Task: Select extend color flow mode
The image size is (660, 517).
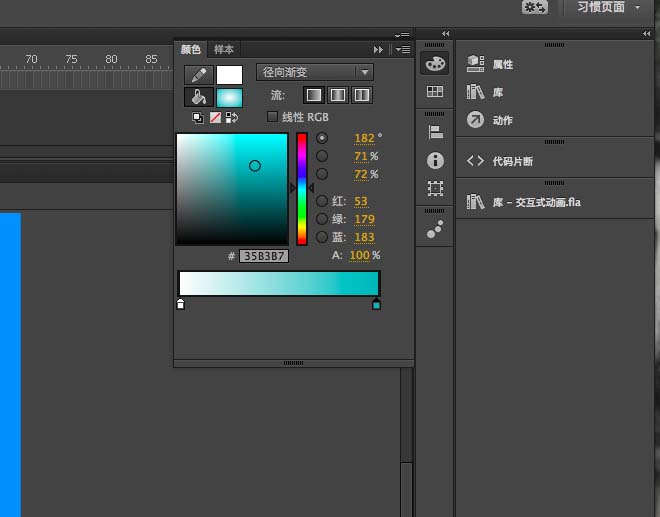Action: 314,95
